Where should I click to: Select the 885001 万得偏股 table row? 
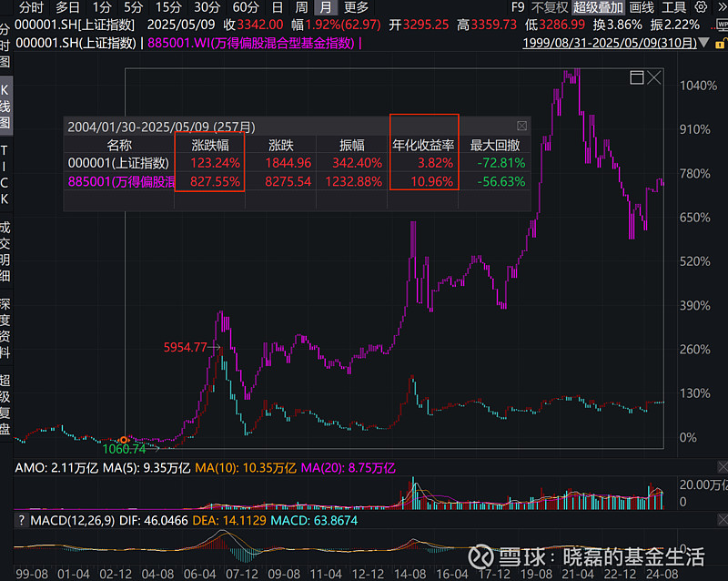click(297, 181)
